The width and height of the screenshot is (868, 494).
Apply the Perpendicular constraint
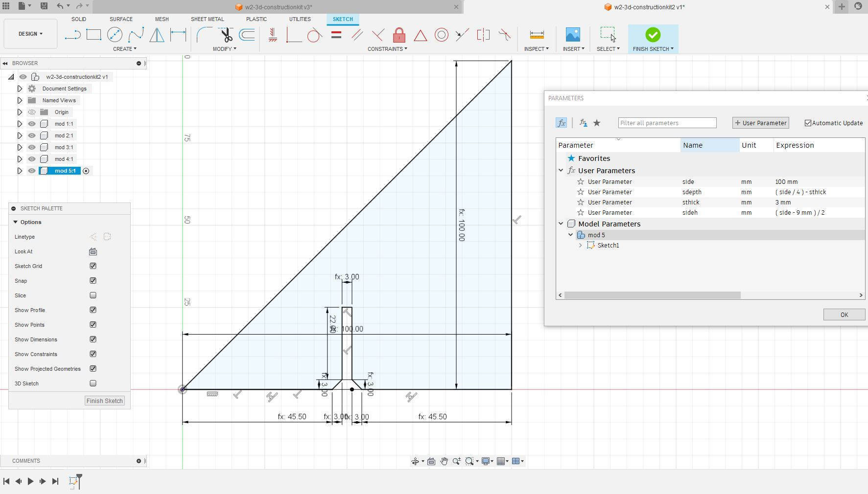pyautogui.click(x=378, y=35)
